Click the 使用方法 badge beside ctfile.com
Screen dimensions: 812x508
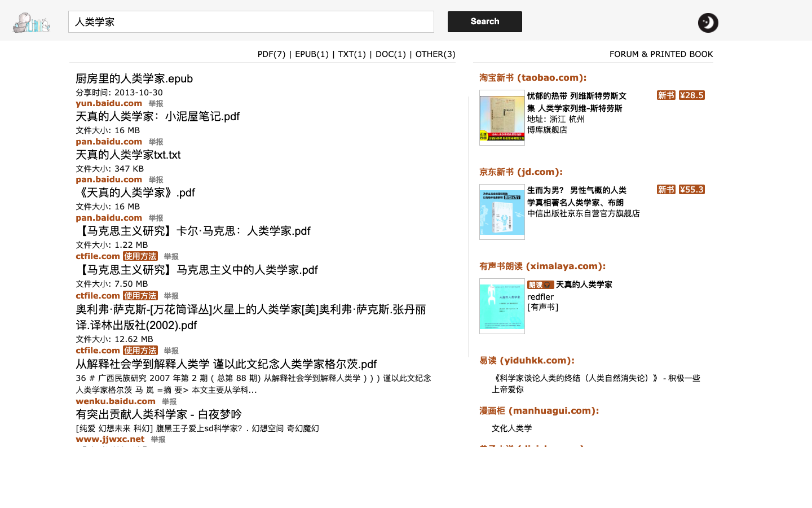[x=140, y=256]
